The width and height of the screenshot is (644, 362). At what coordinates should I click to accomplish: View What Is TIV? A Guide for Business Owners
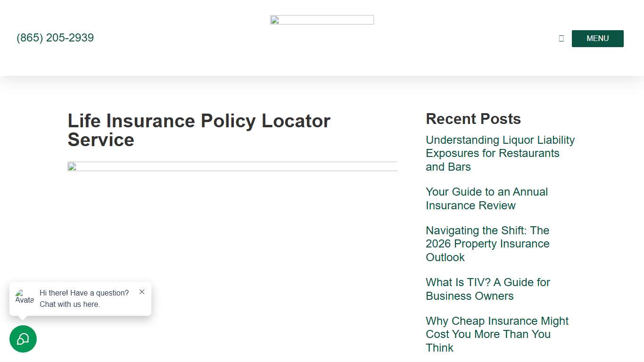[x=487, y=289]
